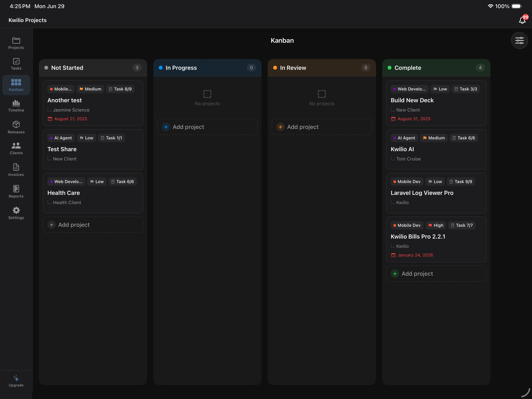Open the Build New Deck project
This screenshot has height=399, width=532.
coord(436,103)
